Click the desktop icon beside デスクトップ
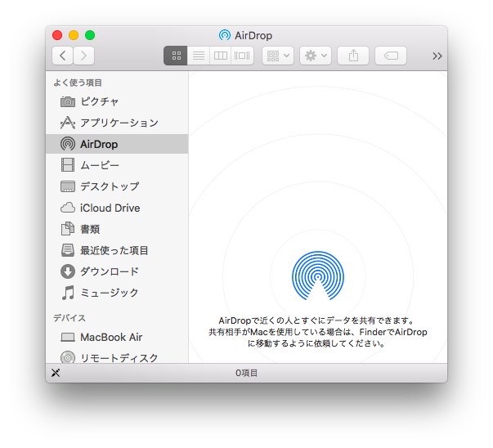Viewport: 493px width, 448px height. pyautogui.click(x=68, y=186)
